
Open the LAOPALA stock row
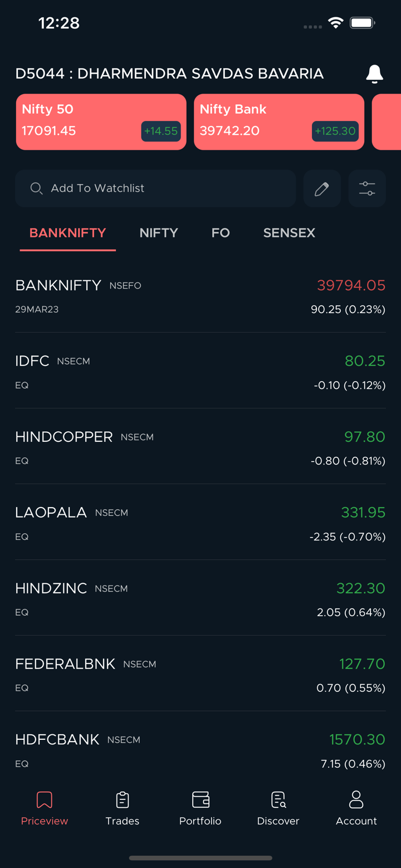coord(200,523)
